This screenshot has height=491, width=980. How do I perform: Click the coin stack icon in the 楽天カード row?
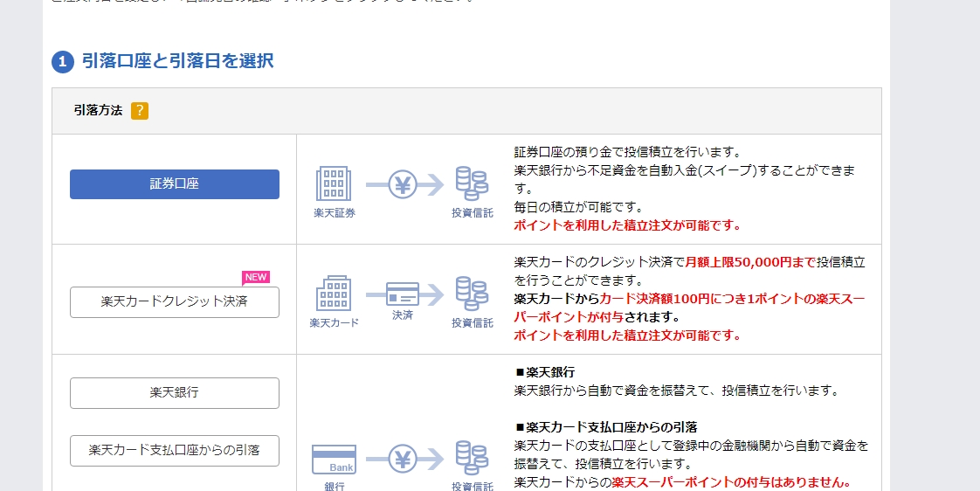point(472,294)
